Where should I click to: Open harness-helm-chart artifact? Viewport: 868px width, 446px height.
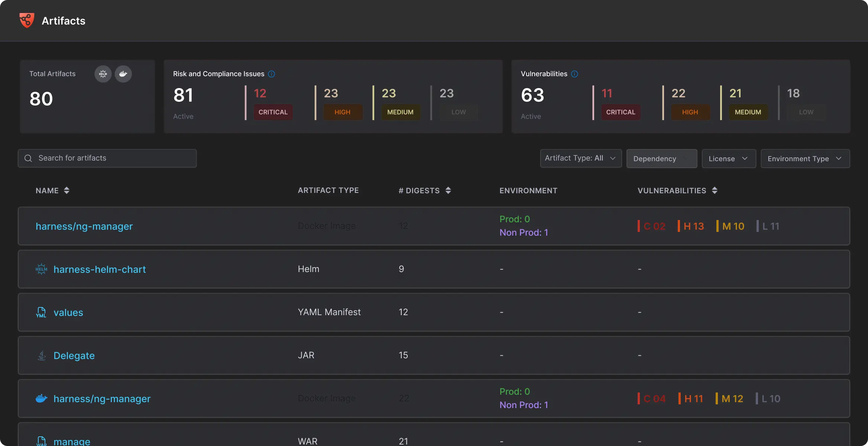click(x=100, y=269)
